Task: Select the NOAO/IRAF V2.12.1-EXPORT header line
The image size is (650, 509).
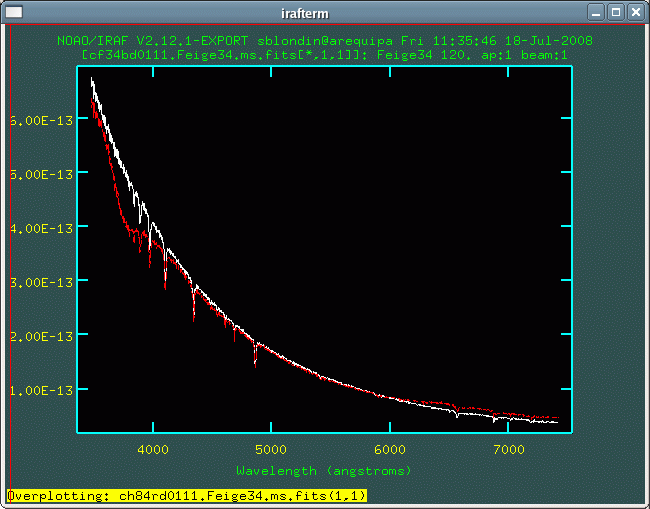Action: pyautogui.click(x=324, y=41)
